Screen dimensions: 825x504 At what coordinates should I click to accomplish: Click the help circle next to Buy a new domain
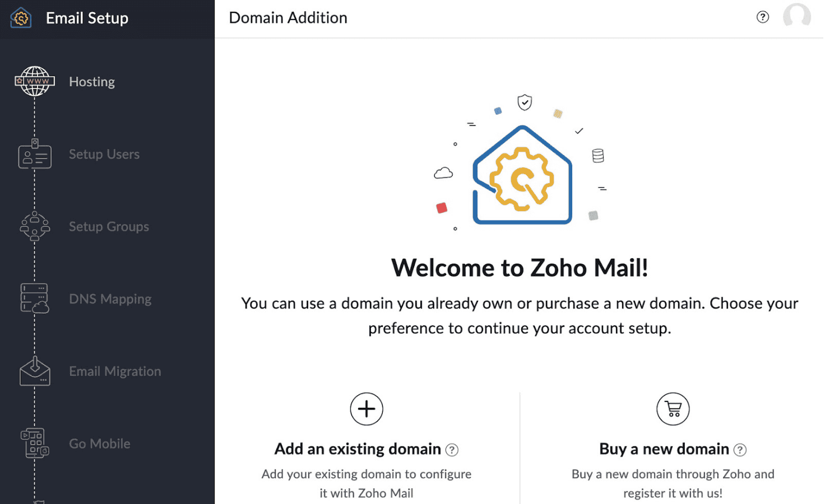pos(741,449)
